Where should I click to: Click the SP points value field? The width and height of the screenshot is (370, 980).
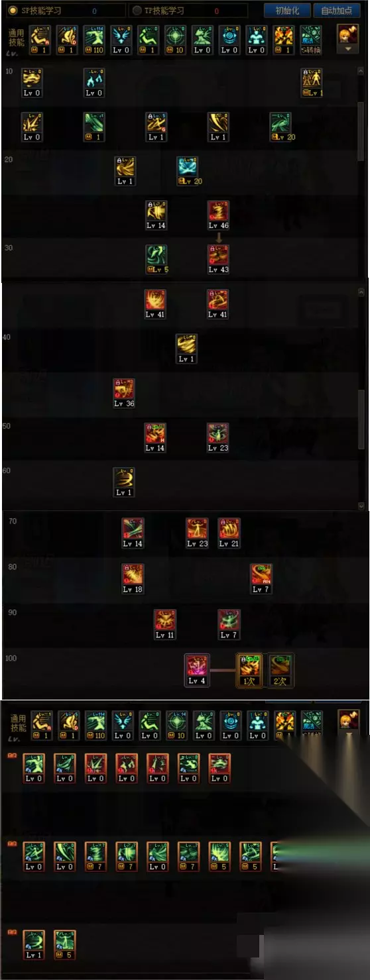93,11
